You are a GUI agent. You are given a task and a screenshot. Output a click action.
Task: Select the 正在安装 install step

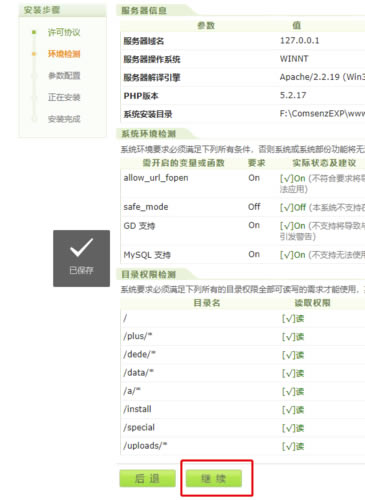(64, 97)
